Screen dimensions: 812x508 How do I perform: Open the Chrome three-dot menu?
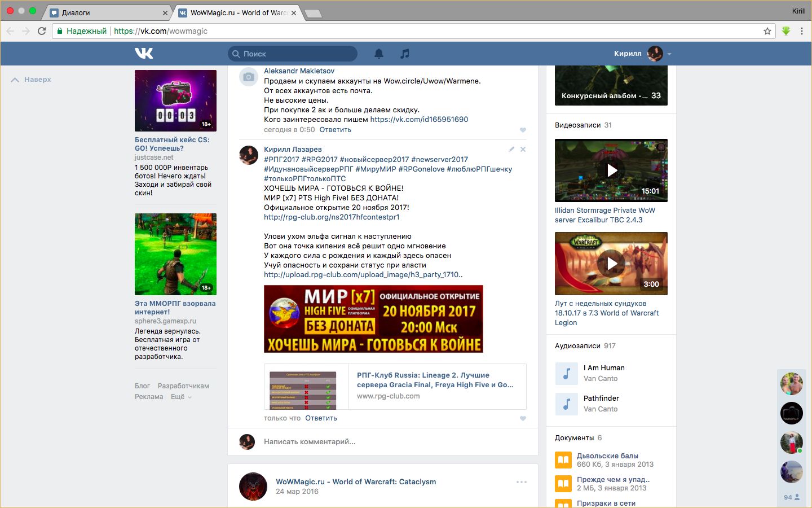(x=801, y=31)
